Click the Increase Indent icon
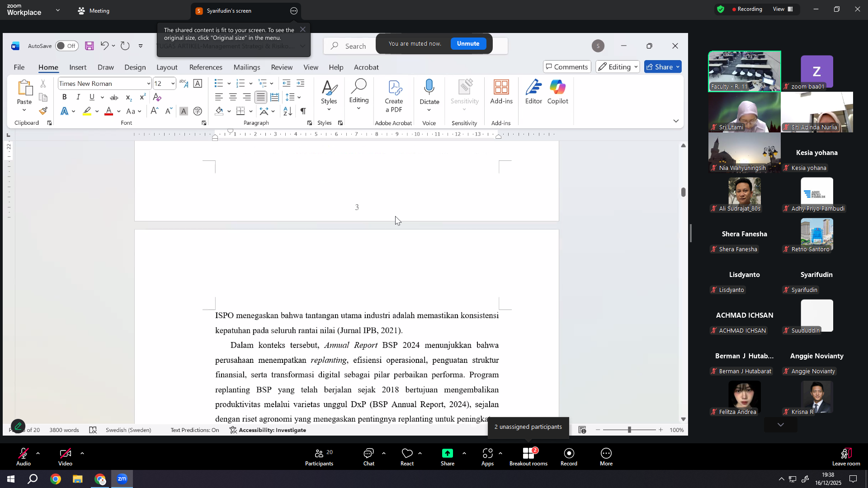868x488 pixels. pyautogui.click(x=301, y=83)
